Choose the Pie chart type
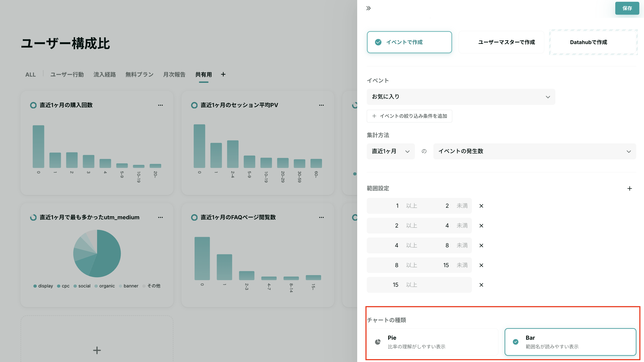 (x=432, y=342)
